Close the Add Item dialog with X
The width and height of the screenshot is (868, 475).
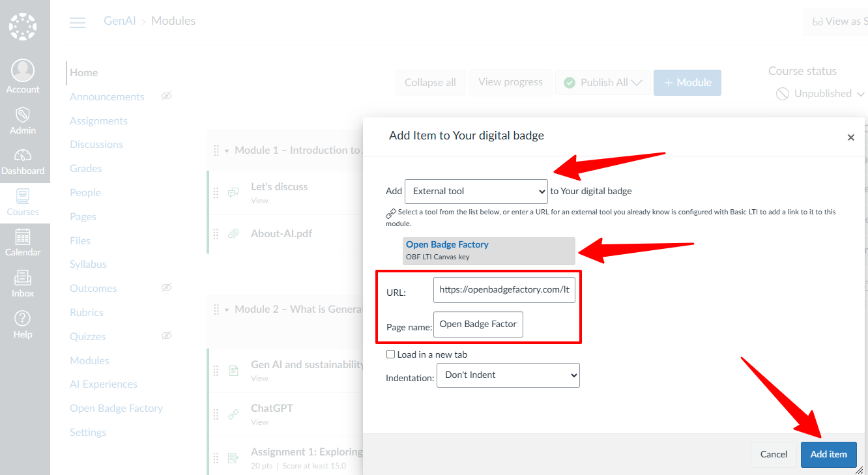coord(850,137)
